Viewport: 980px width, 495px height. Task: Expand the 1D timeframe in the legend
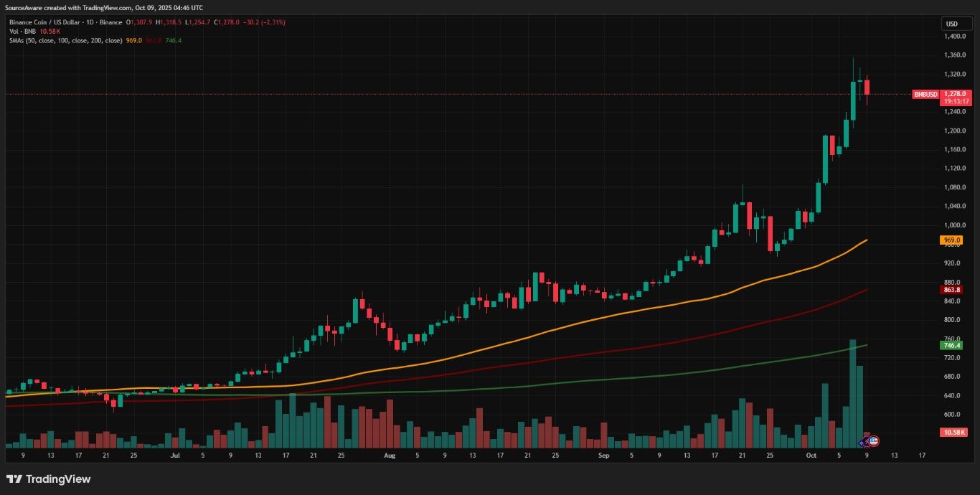[90, 22]
